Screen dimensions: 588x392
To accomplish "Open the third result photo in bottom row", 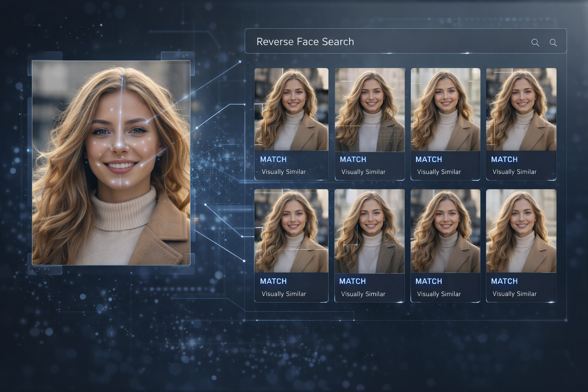I will click(x=445, y=231).
